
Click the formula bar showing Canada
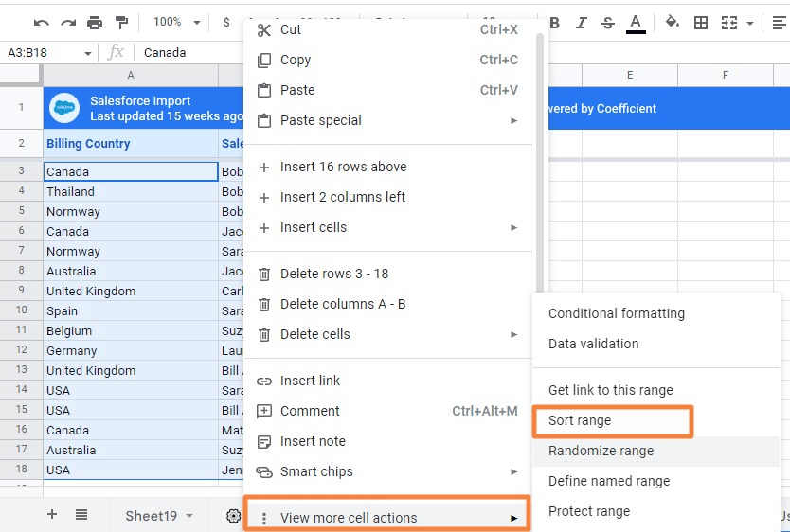tap(165, 53)
